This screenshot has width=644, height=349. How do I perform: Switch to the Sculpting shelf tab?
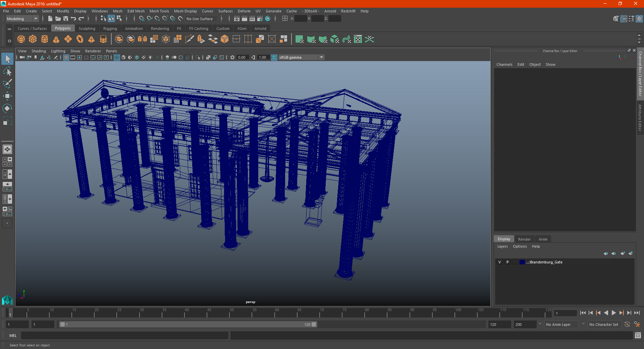[x=87, y=29]
